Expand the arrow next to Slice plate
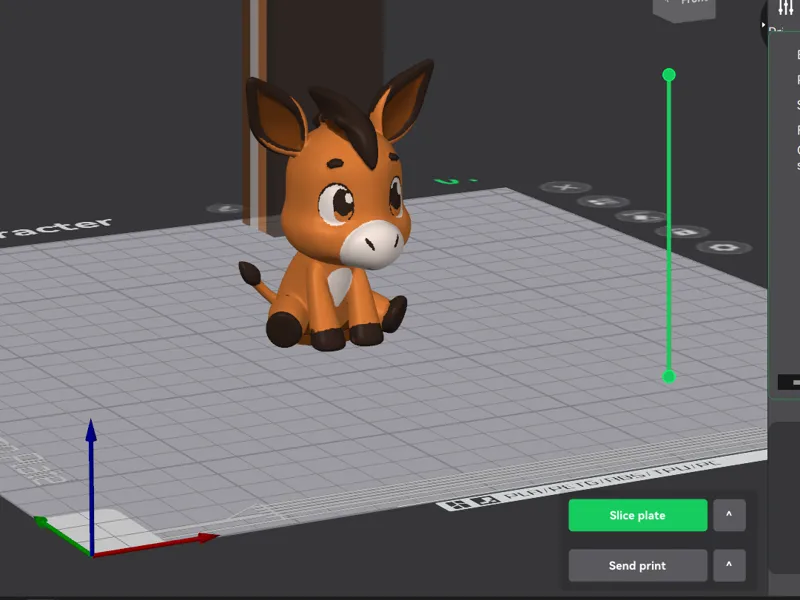The width and height of the screenshot is (800, 600). coord(729,515)
